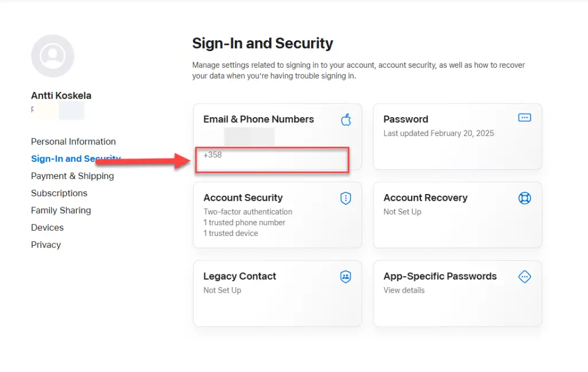Open Personal Information section
The height and width of the screenshot is (372, 588).
(73, 141)
